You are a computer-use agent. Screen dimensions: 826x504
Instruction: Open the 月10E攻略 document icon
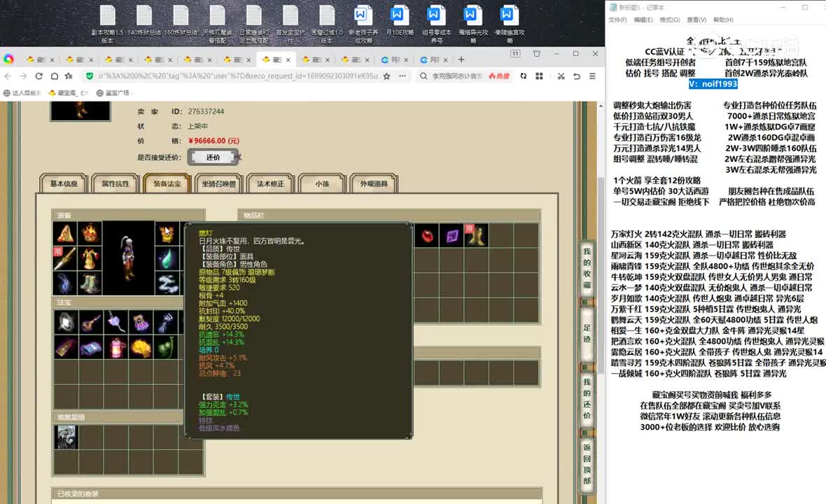point(399,21)
